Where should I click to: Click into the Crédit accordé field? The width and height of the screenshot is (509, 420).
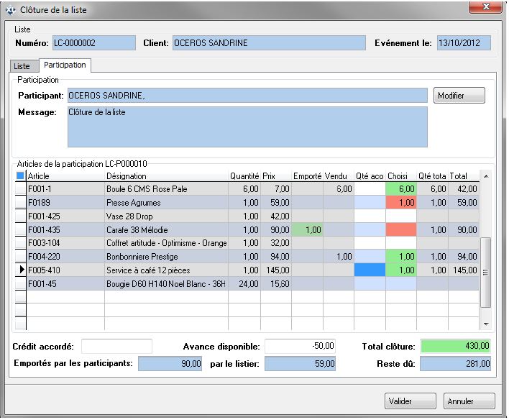(116, 347)
